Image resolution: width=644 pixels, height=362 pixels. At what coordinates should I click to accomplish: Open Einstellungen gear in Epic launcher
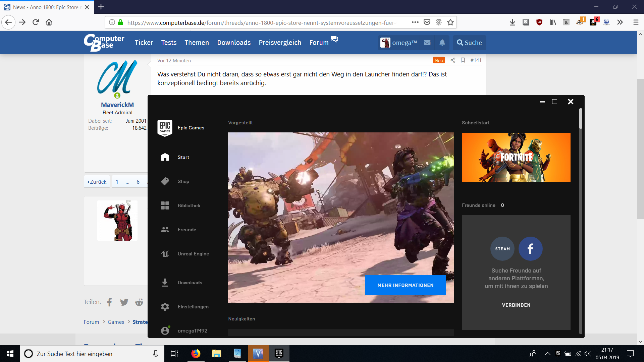point(165,307)
